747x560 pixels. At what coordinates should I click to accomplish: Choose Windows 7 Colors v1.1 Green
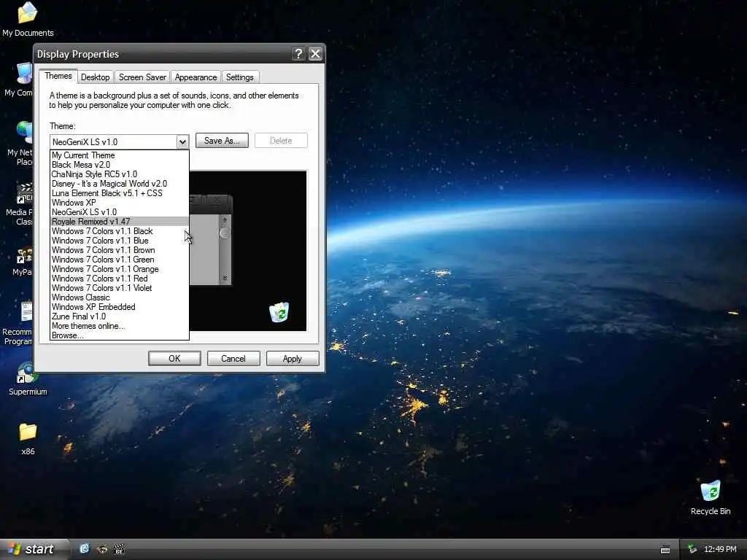point(120,260)
